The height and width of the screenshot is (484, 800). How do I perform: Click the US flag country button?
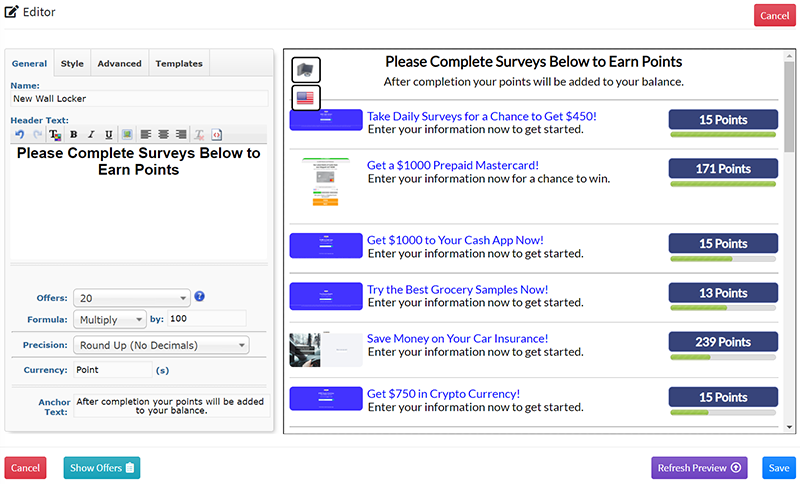(305, 98)
